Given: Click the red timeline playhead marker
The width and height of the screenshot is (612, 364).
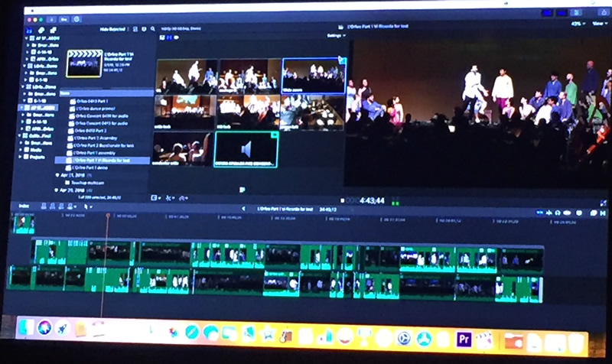Looking at the screenshot, I should (x=108, y=216).
